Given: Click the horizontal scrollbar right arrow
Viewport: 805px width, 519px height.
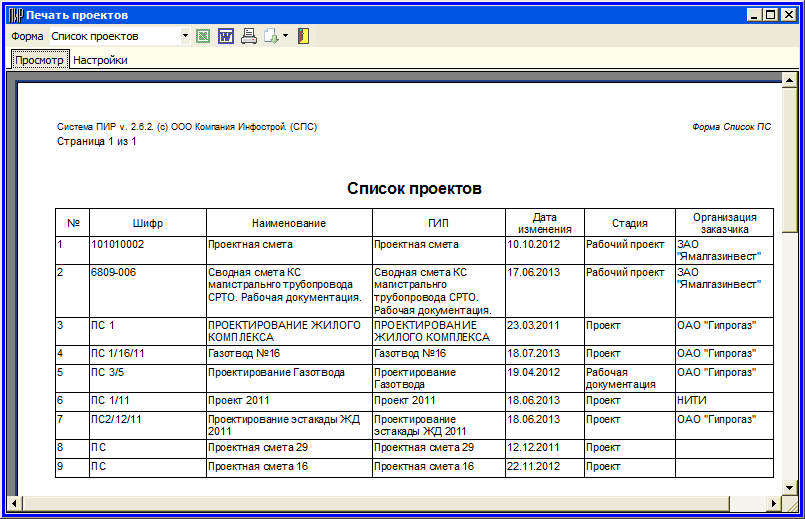Looking at the screenshot, I should point(772,501).
